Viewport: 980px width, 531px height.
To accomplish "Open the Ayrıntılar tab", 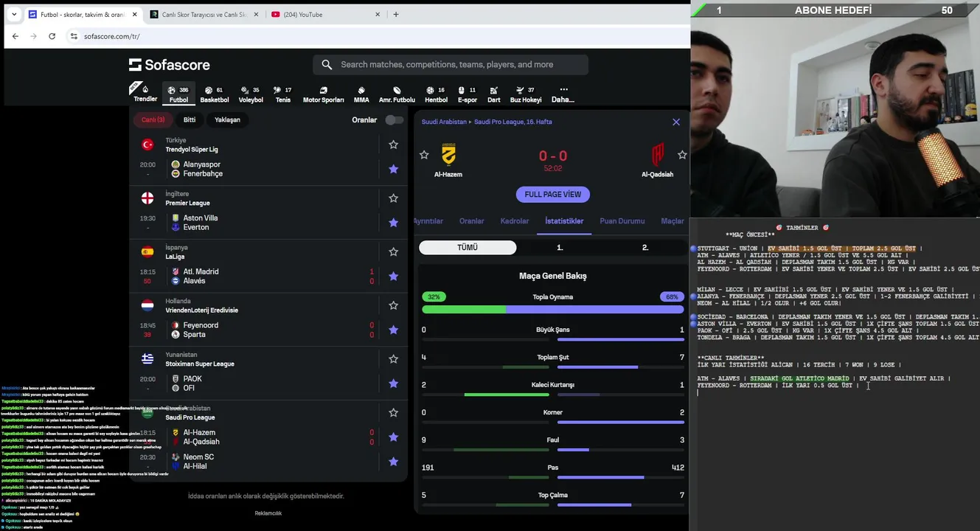I will click(x=428, y=221).
